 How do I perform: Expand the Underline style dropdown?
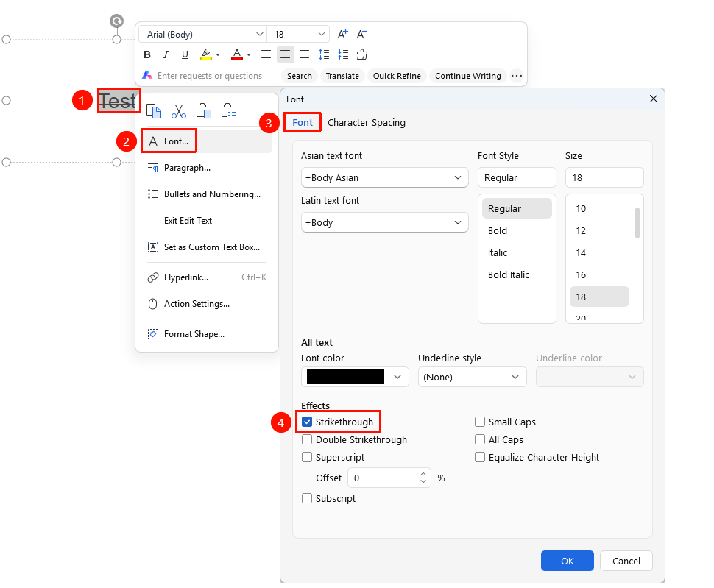(x=473, y=377)
